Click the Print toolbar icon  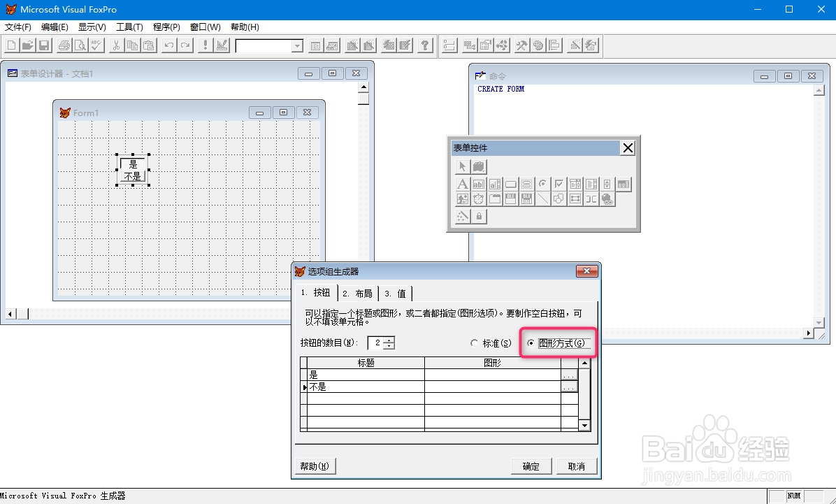pos(64,45)
